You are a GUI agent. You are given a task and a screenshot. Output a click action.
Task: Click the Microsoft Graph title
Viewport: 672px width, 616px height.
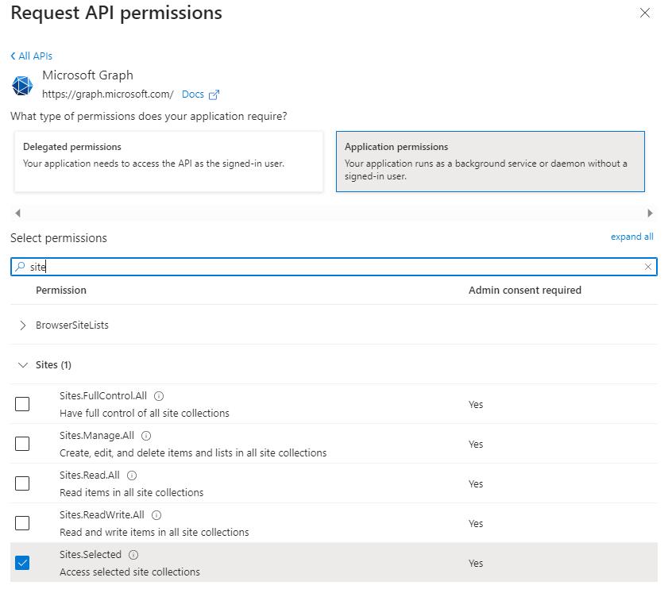tap(88, 75)
